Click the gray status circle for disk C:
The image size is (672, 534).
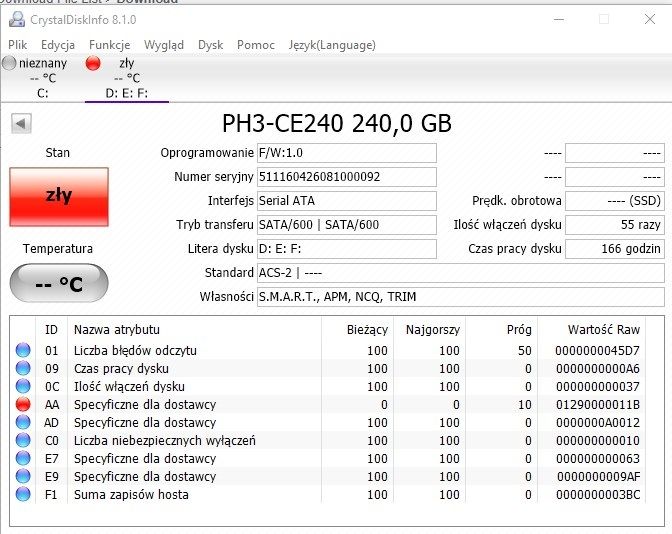9,63
